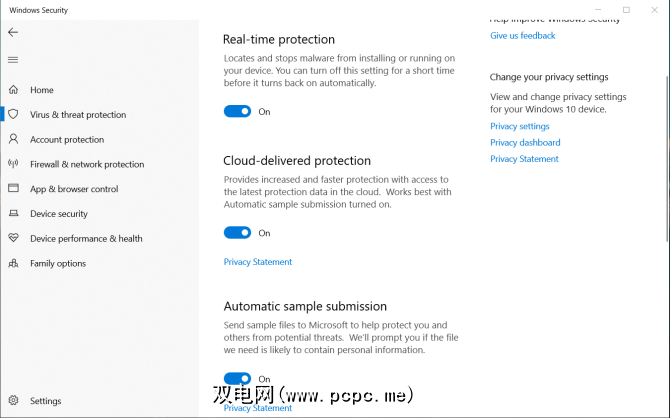Viewport: 670px width, 418px height.
Task: Click the Home house icon
Action: (x=13, y=90)
